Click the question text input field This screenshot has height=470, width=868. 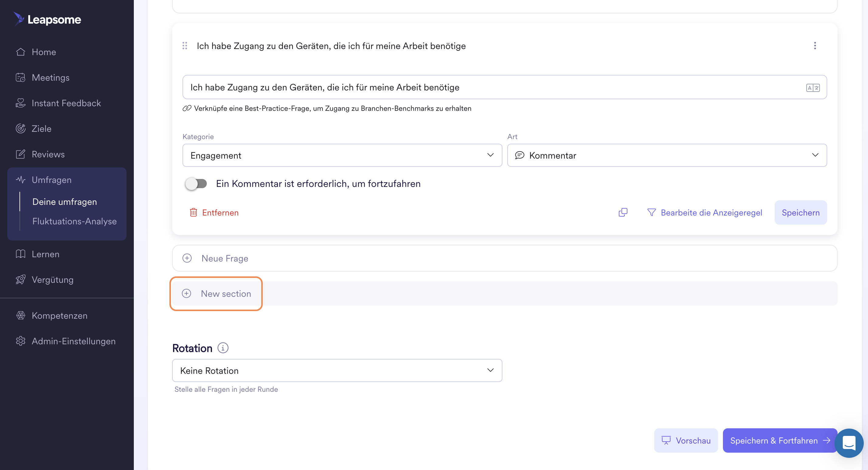tap(505, 87)
